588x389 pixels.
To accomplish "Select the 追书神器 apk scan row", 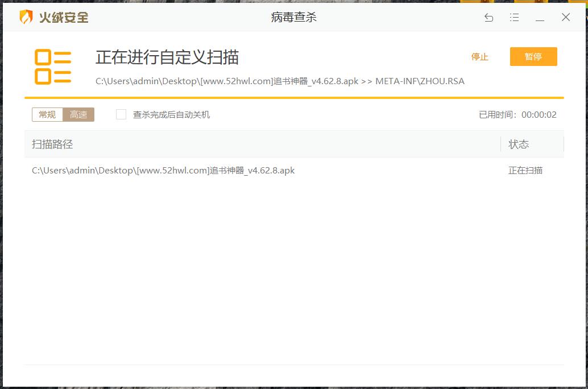I will pos(163,170).
